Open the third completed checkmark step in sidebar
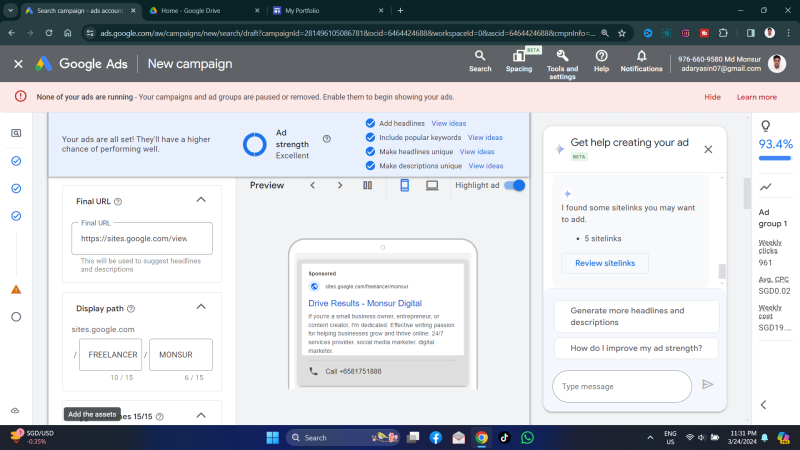Viewport: 800px width, 450px height. point(16,216)
